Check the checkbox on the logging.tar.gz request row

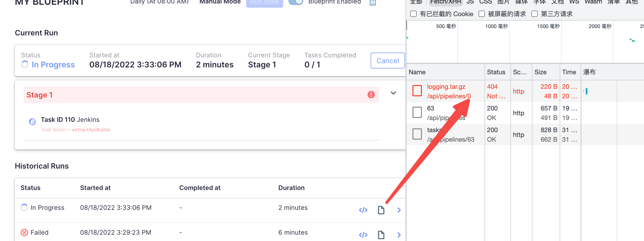click(417, 91)
